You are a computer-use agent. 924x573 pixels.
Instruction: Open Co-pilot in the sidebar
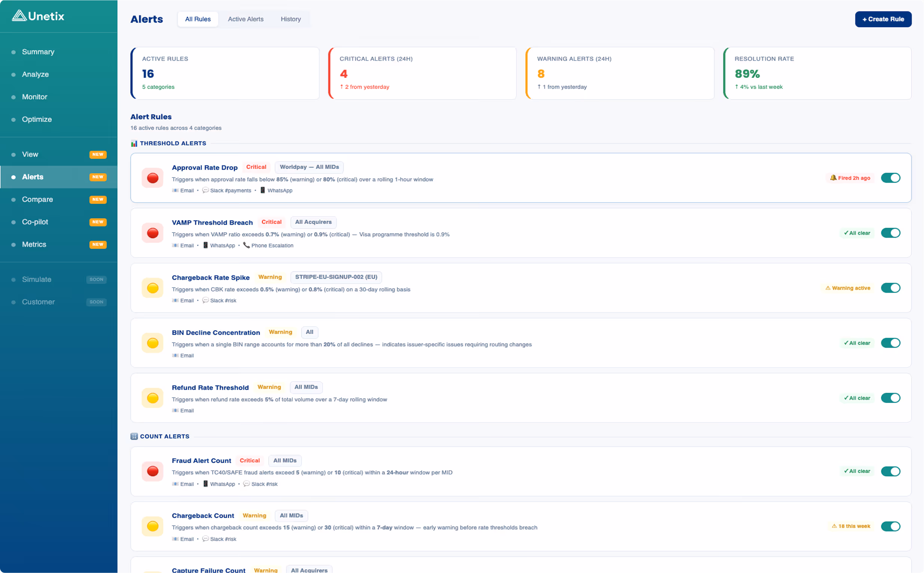(x=59, y=222)
